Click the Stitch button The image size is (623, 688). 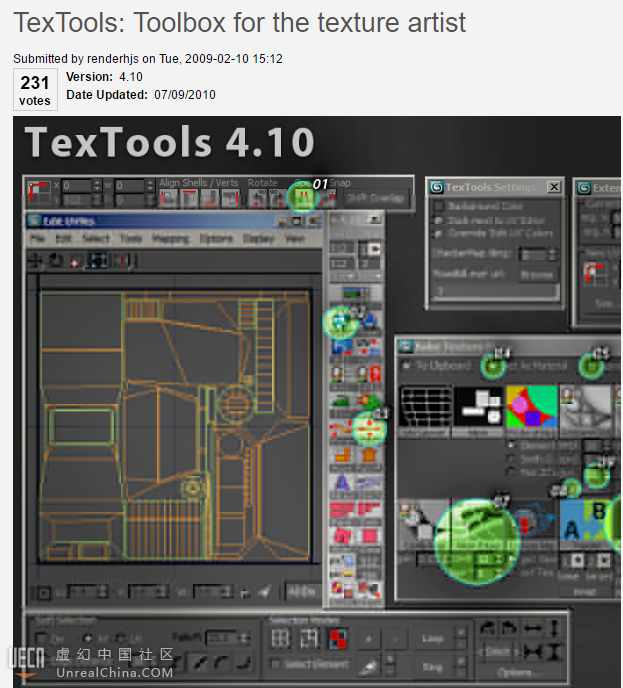pyautogui.click(x=498, y=652)
